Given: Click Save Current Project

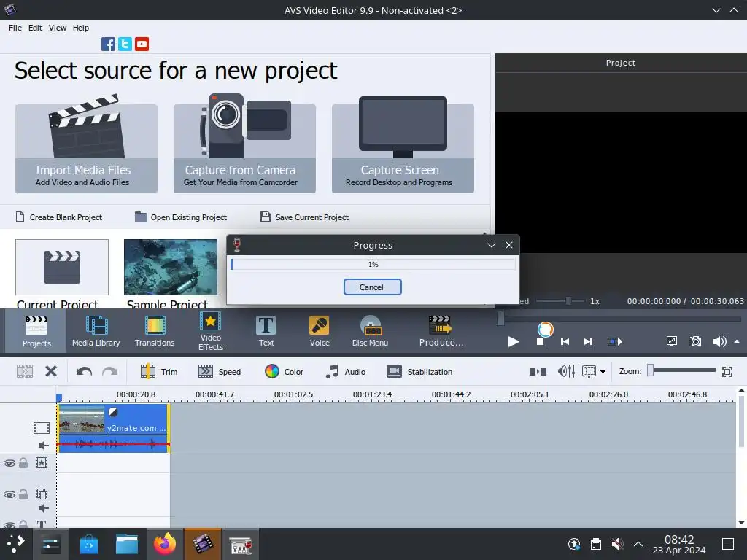Looking at the screenshot, I should [x=304, y=217].
